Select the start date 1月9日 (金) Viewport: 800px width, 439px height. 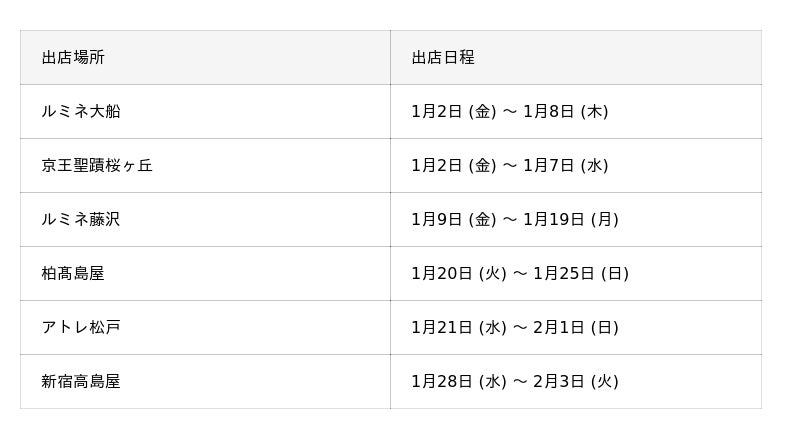[454, 219]
